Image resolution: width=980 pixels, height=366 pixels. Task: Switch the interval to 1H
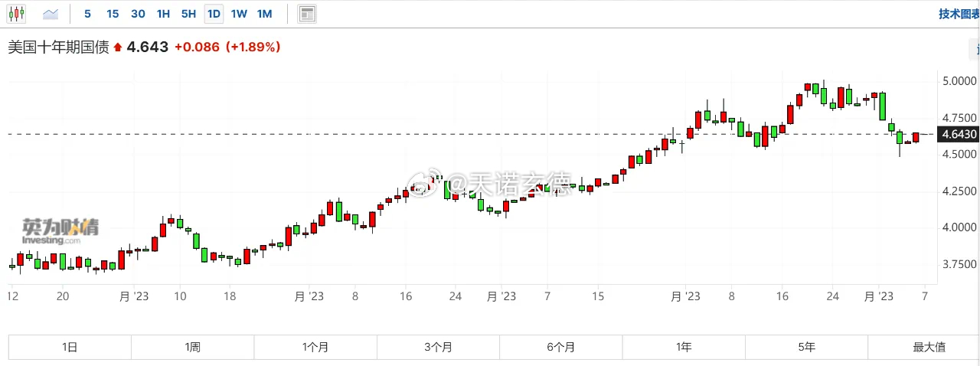click(163, 14)
